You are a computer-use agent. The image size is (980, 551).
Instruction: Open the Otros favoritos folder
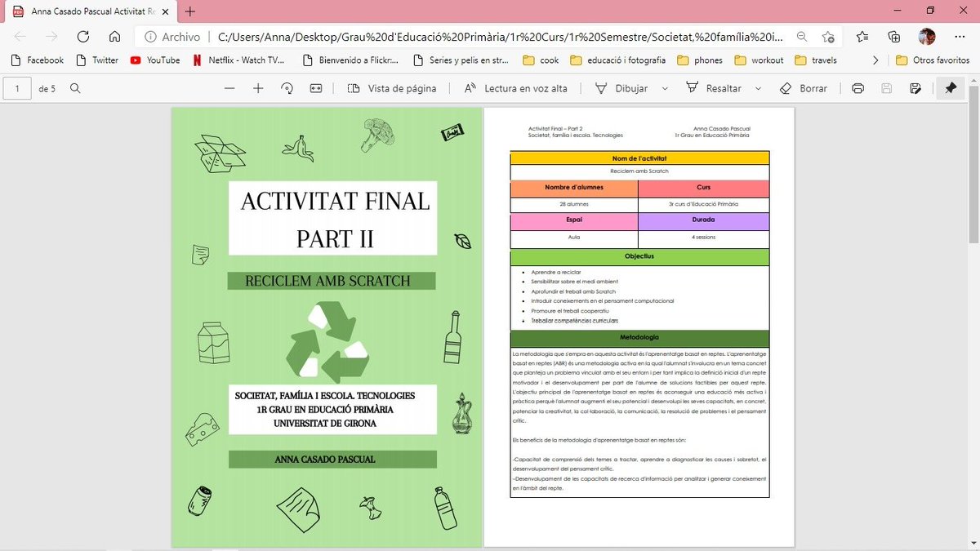pos(932,60)
